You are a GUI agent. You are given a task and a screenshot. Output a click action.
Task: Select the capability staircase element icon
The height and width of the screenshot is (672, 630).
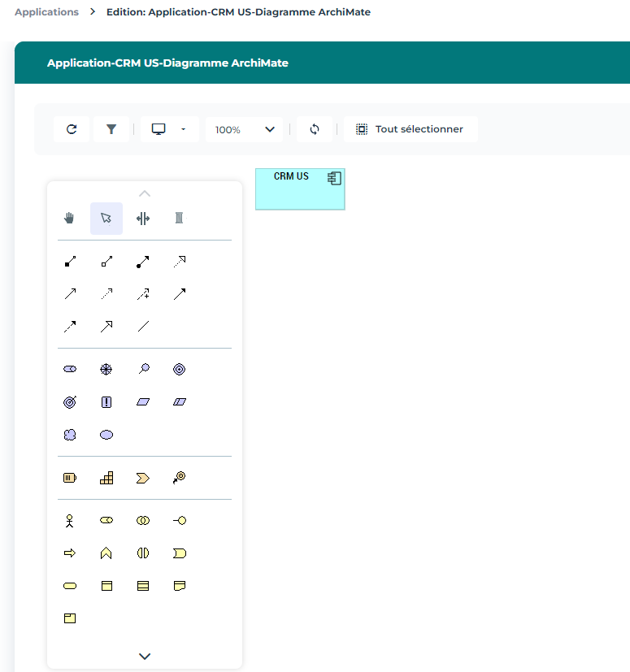pyautogui.click(x=106, y=479)
